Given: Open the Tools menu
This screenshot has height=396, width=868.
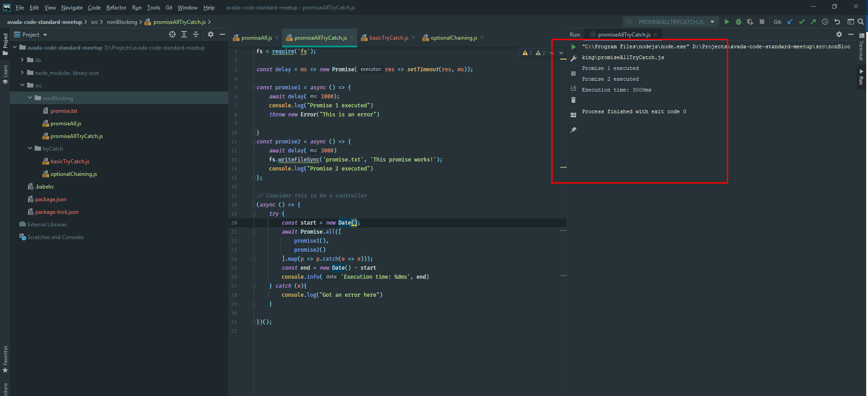Looking at the screenshot, I should pos(153,8).
